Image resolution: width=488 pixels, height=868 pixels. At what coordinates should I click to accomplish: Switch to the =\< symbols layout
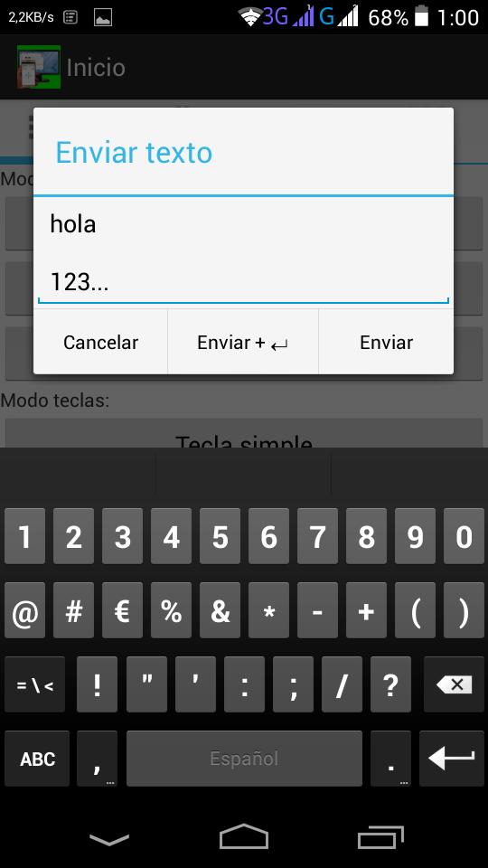(x=35, y=684)
